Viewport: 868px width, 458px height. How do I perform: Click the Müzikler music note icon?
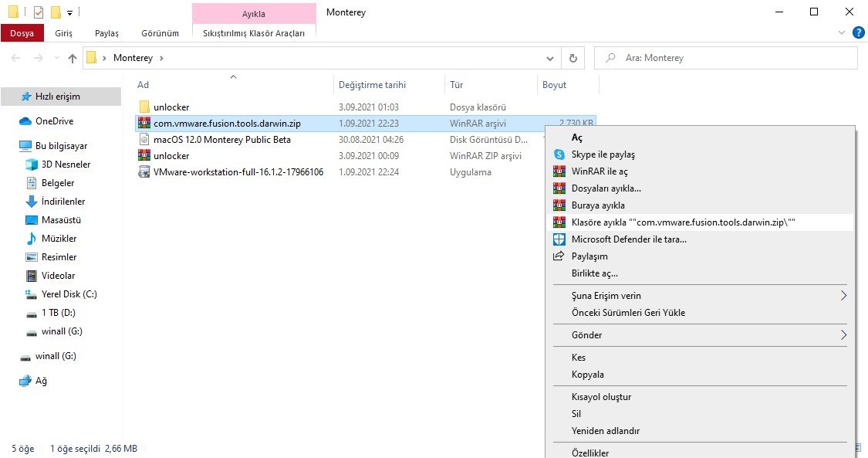(x=32, y=239)
